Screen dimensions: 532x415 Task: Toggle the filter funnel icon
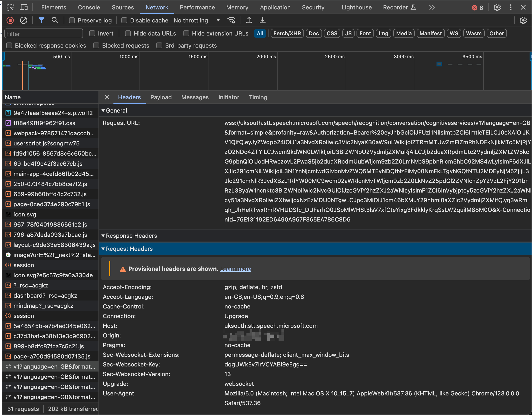pyautogui.click(x=42, y=20)
